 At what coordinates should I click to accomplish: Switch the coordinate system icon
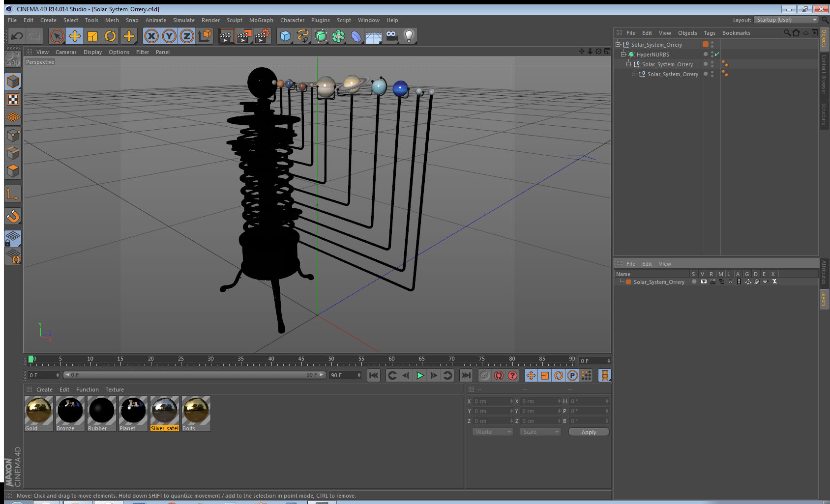205,36
